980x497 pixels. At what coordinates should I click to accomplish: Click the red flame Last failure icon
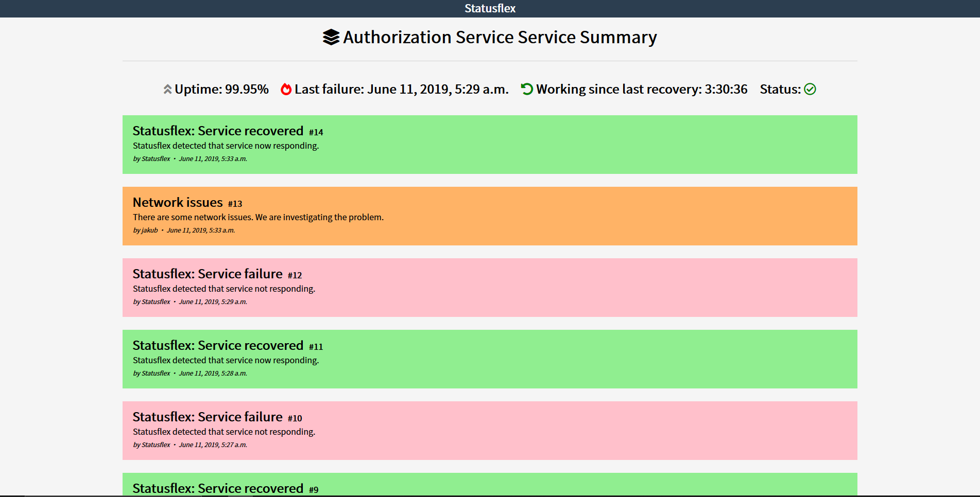(x=286, y=89)
